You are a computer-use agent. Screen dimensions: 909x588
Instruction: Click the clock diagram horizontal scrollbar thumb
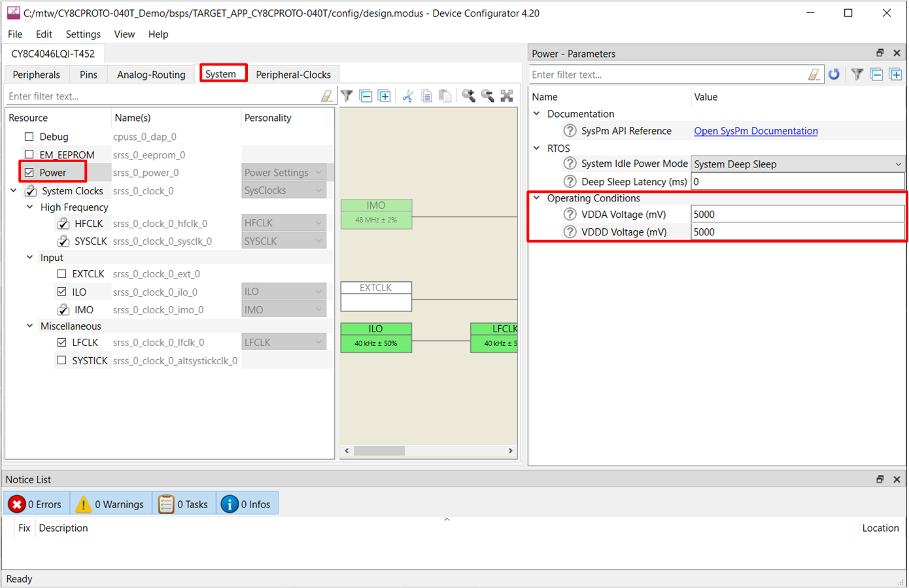[379, 451]
